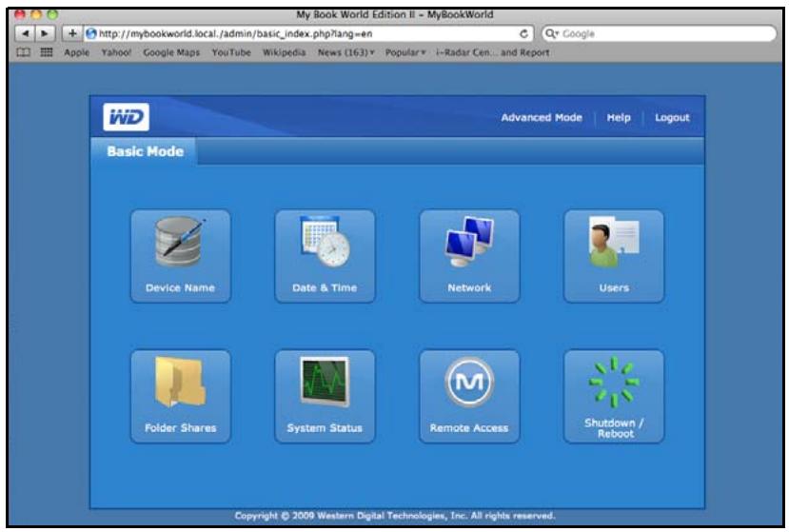
Task: Click the Google search field
Action: pyautogui.click(x=660, y=33)
